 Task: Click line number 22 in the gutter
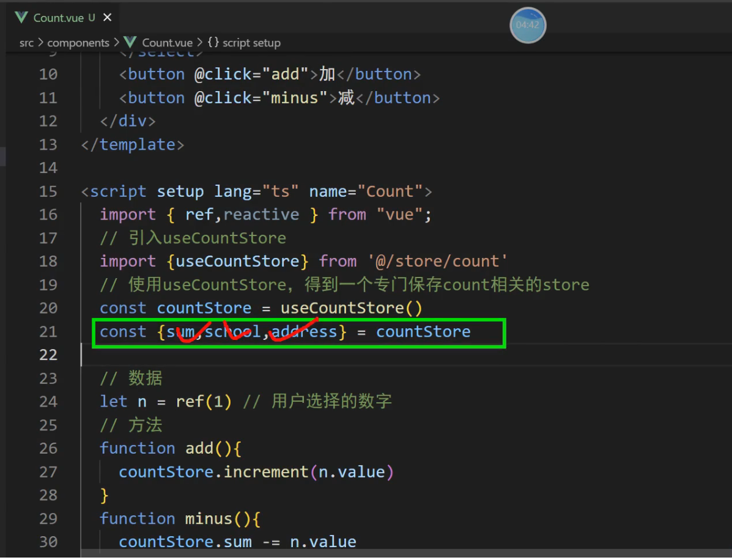pyautogui.click(x=48, y=355)
